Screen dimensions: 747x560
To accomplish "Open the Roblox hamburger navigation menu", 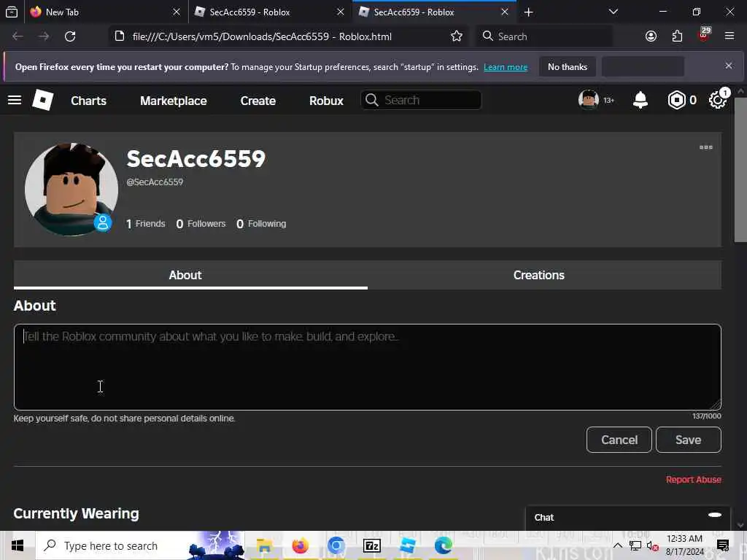I will coord(15,100).
